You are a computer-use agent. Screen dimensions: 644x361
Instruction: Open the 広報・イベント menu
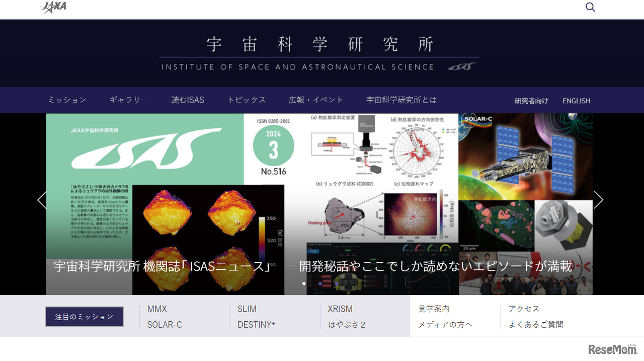coord(316,100)
